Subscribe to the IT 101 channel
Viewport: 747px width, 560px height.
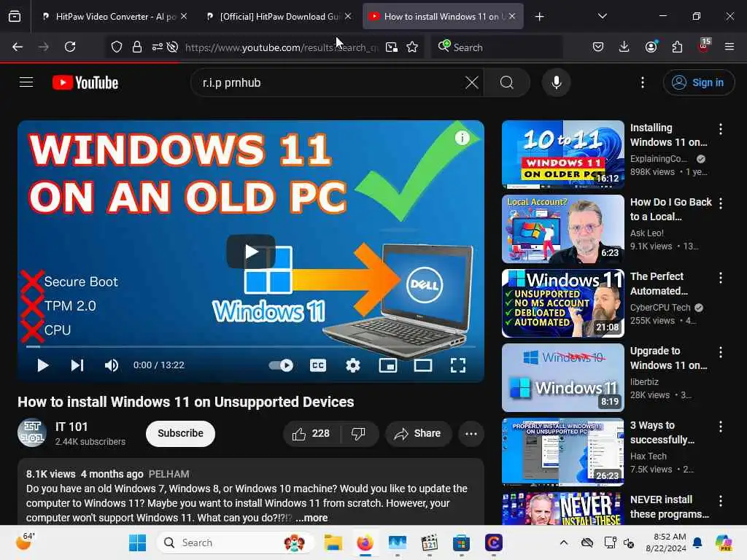click(181, 433)
